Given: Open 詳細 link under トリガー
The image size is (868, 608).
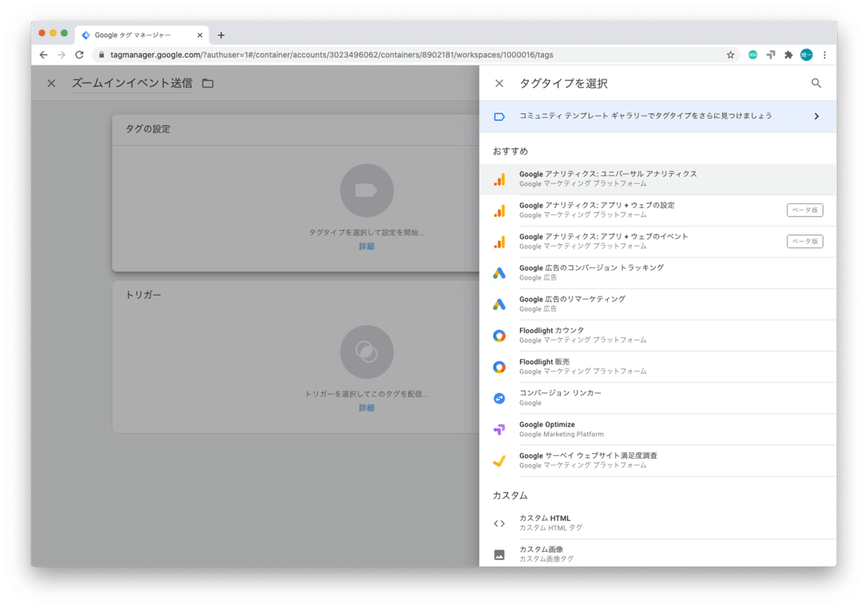Looking at the screenshot, I should 367,408.
